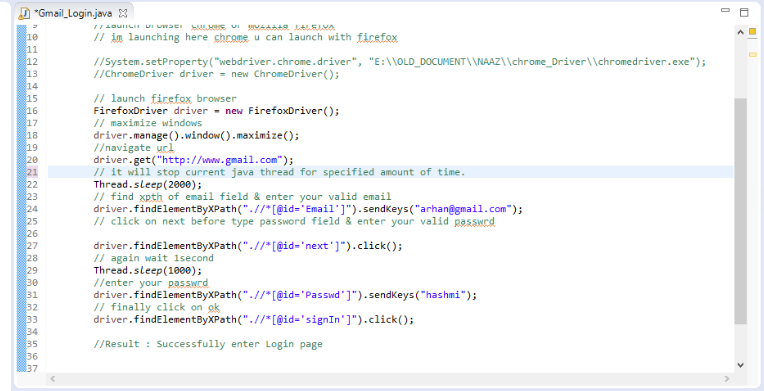Click the vertical scrollbar up arrow
The width and height of the screenshot is (764, 391).
[740, 32]
